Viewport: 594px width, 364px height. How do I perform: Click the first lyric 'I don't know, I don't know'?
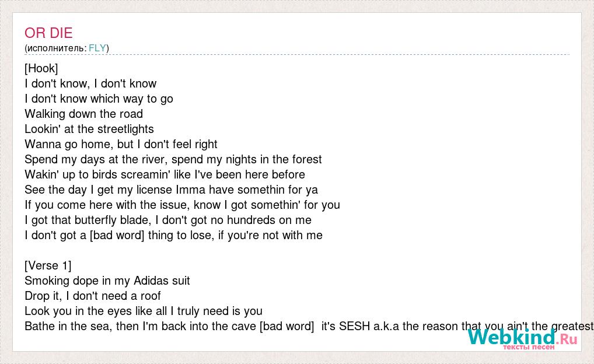click(90, 84)
